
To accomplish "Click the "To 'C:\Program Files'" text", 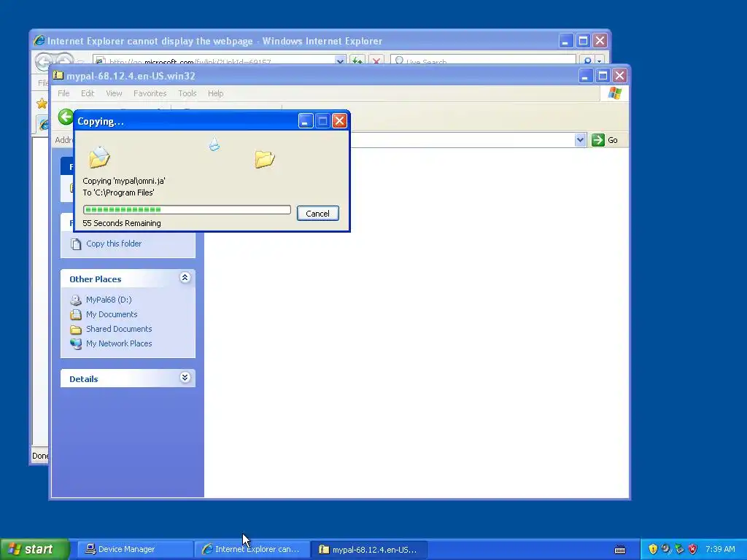I will [x=118, y=192].
